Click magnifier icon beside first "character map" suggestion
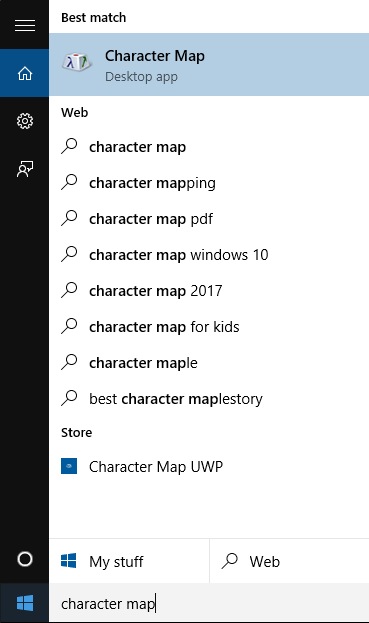Image resolution: width=369 pixels, height=623 pixels. coord(69,146)
